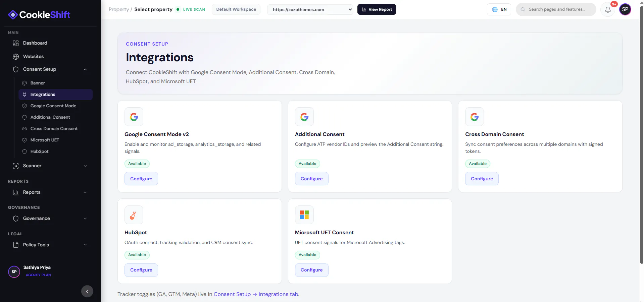Configure Additional Consent integration

312,179
